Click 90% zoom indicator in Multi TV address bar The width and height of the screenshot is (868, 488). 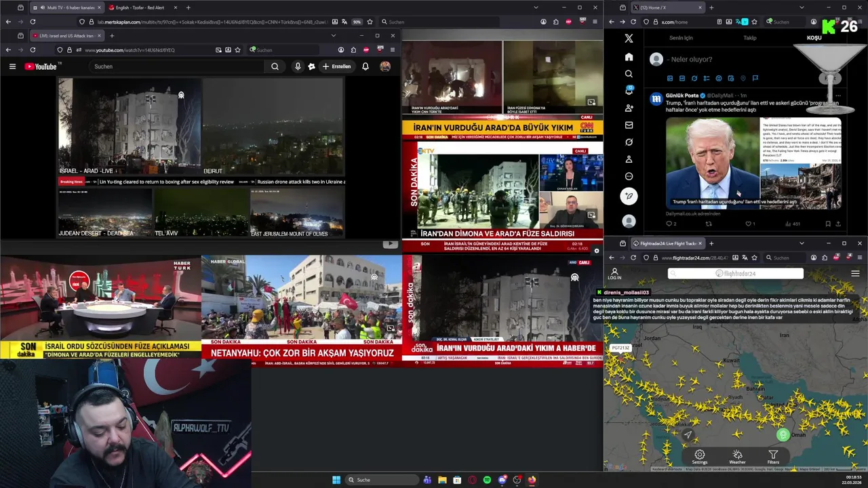point(357,22)
